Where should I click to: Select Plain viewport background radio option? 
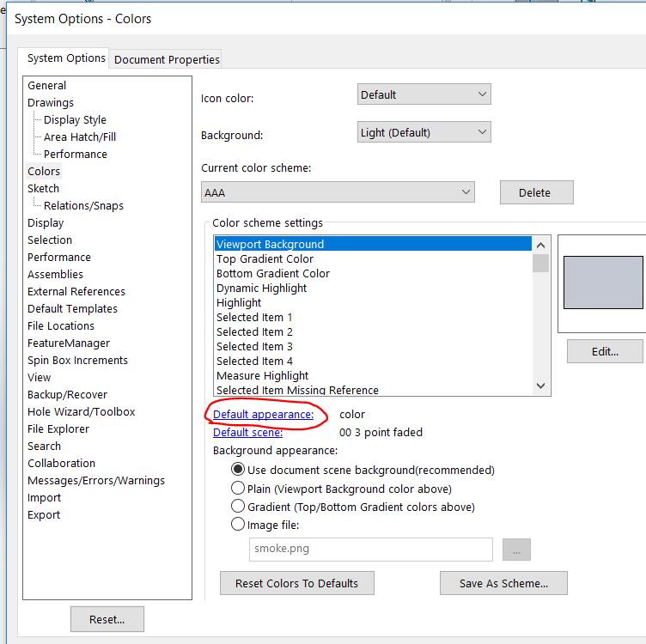tap(238, 489)
